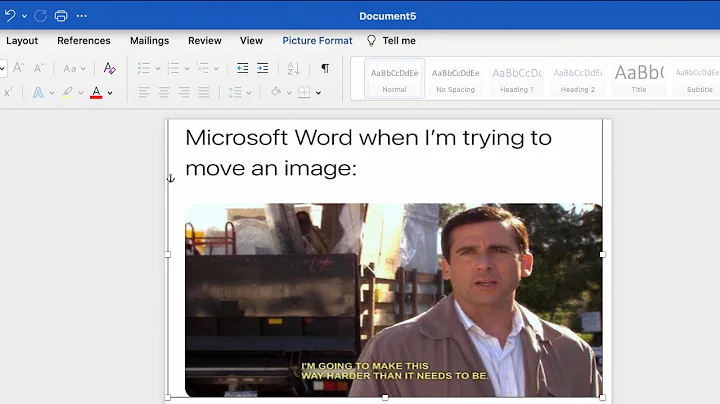
Task: Open the View tab
Action: pyautogui.click(x=251, y=40)
